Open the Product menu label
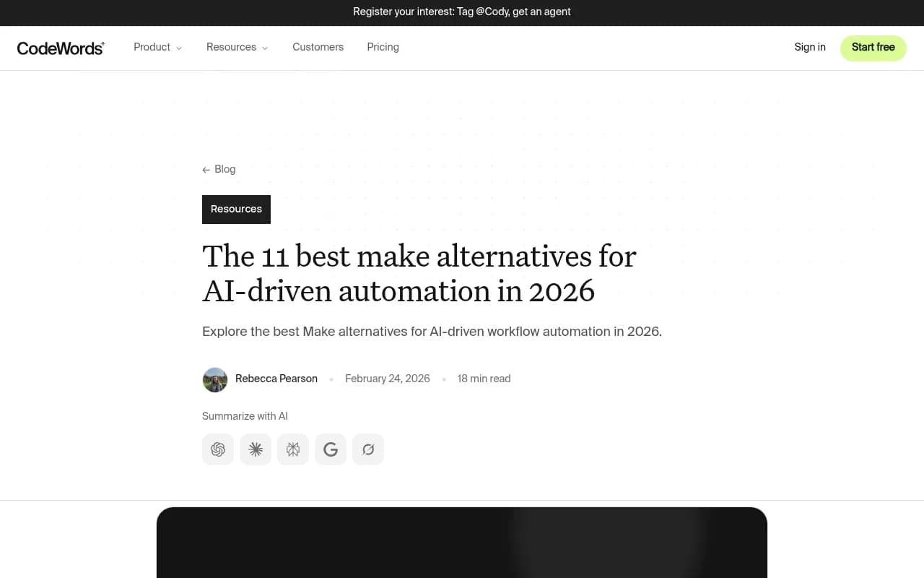The height and width of the screenshot is (578, 924). coord(152,47)
